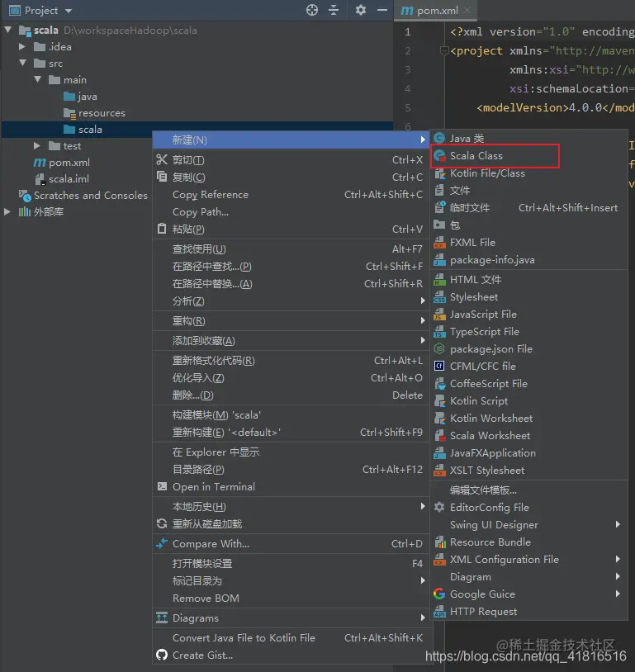Choose 包 (package) in New submenu
Viewport: 635px width, 672px height.
click(528, 225)
